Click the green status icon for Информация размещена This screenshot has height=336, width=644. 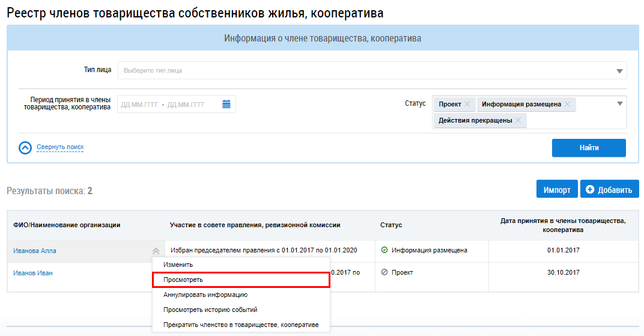(384, 249)
